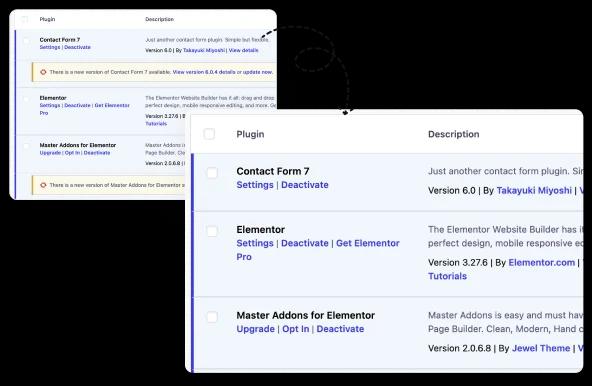Viewport: 592px width, 386px height.
Task: Click Plugin column header in large panel
Action: click(250, 134)
